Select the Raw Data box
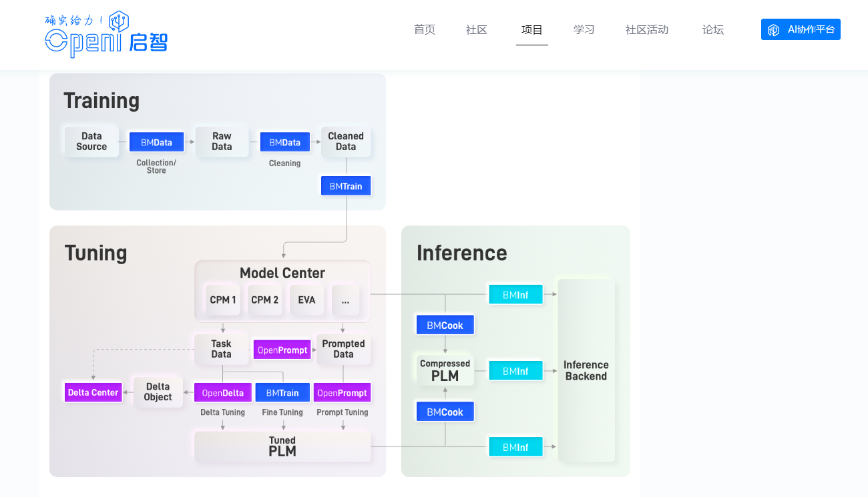 pos(222,141)
